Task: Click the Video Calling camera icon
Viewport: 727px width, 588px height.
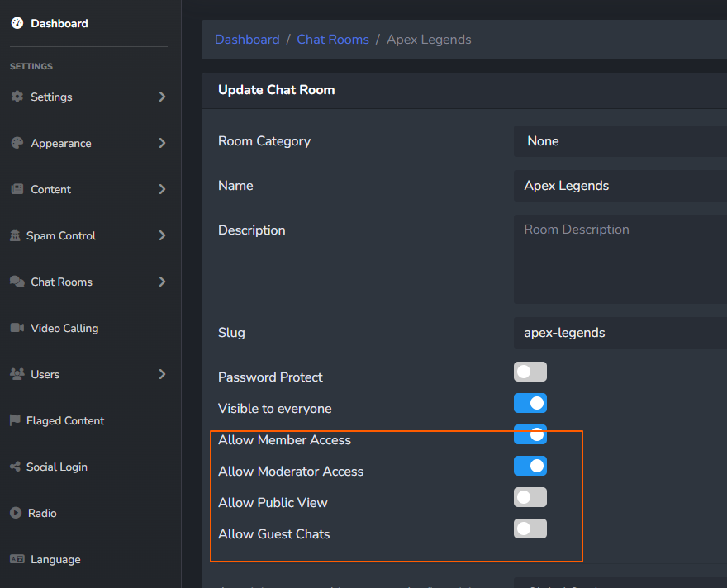Action: pyautogui.click(x=17, y=328)
